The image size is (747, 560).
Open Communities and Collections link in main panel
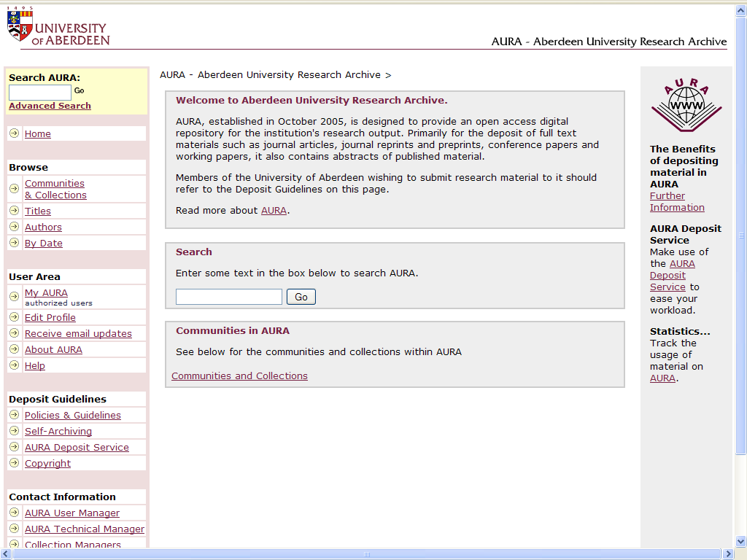(239, 376)
